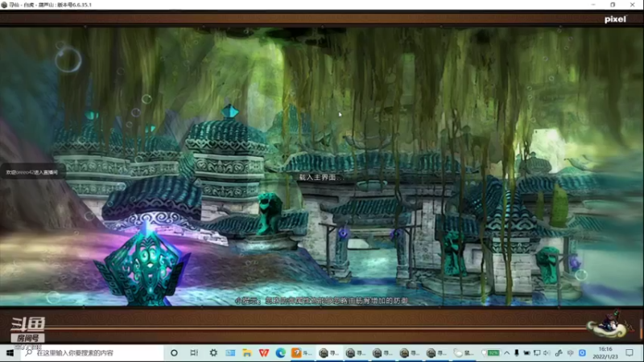This screenshot has height=362, width=644.
Task: Restore down the 寻仙 game window
Action: point(613,5)
